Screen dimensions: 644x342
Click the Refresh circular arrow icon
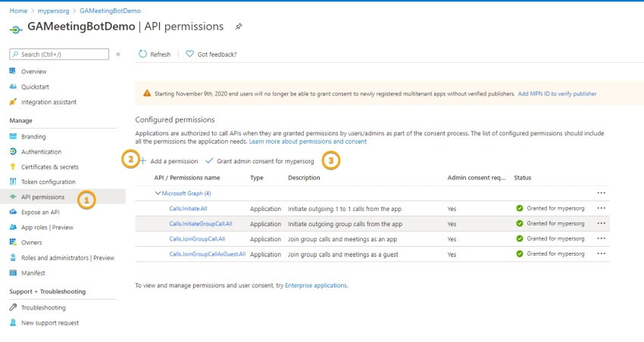[142, 54]
